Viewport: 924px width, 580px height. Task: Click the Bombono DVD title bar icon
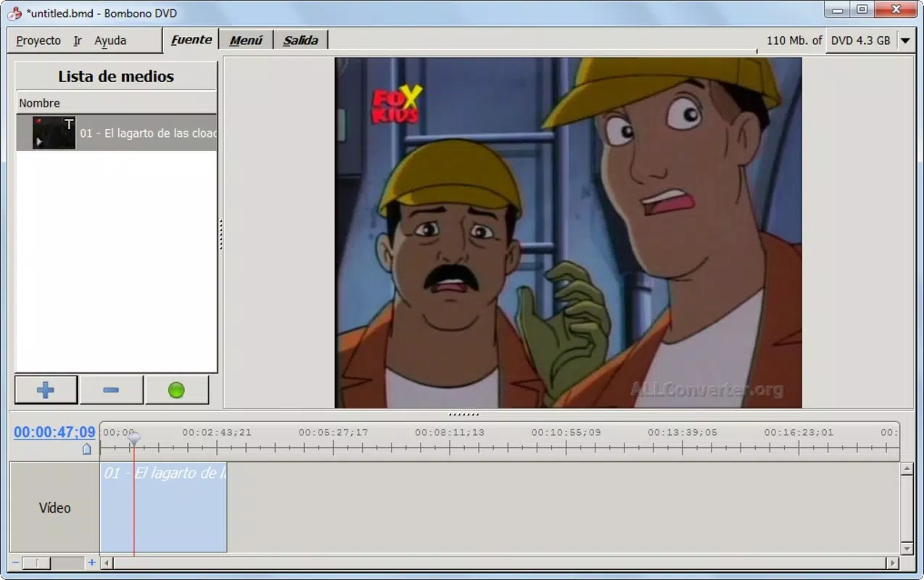click(14, 13)
